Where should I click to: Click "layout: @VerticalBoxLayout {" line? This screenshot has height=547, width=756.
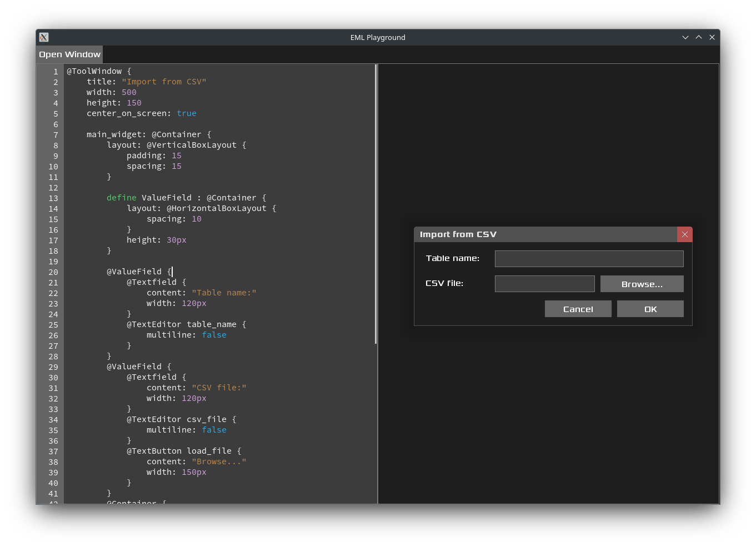coord(177,145)
